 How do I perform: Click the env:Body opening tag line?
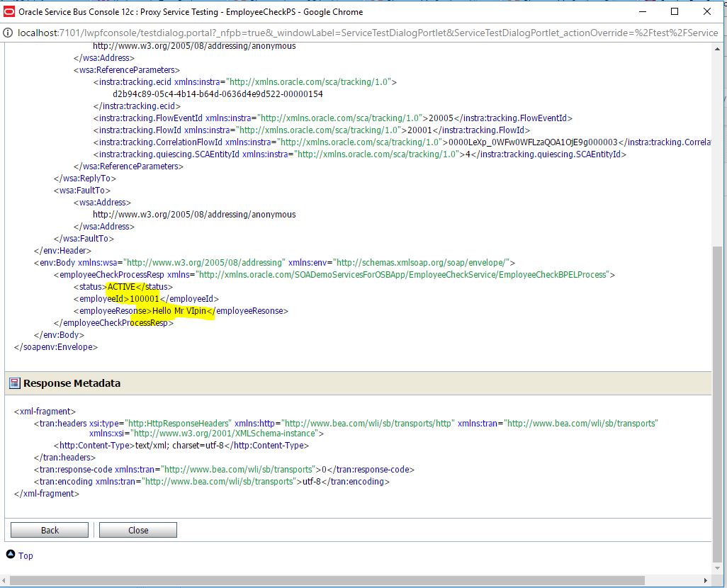point(274,262)
